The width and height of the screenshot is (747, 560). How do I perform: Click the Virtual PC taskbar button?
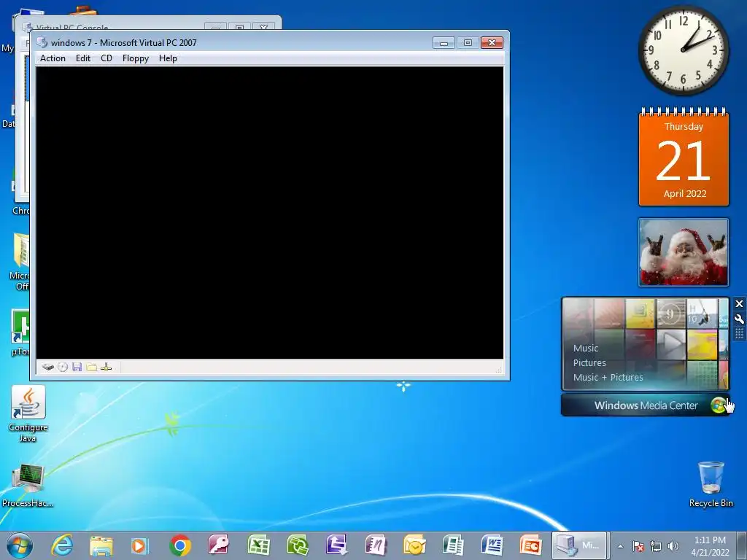(x=579, y=545)
